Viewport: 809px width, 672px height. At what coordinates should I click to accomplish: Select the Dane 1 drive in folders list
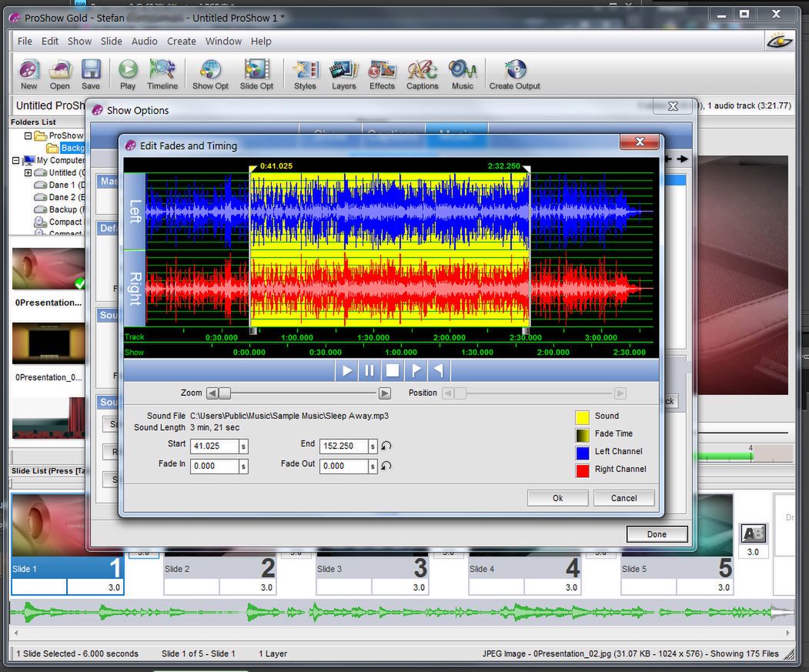coord(59,185)
